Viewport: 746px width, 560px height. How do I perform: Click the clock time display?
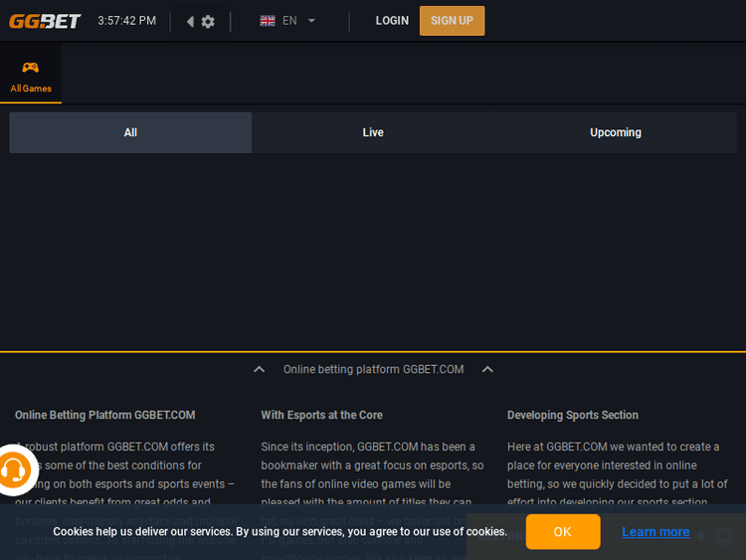click(126, 21)
